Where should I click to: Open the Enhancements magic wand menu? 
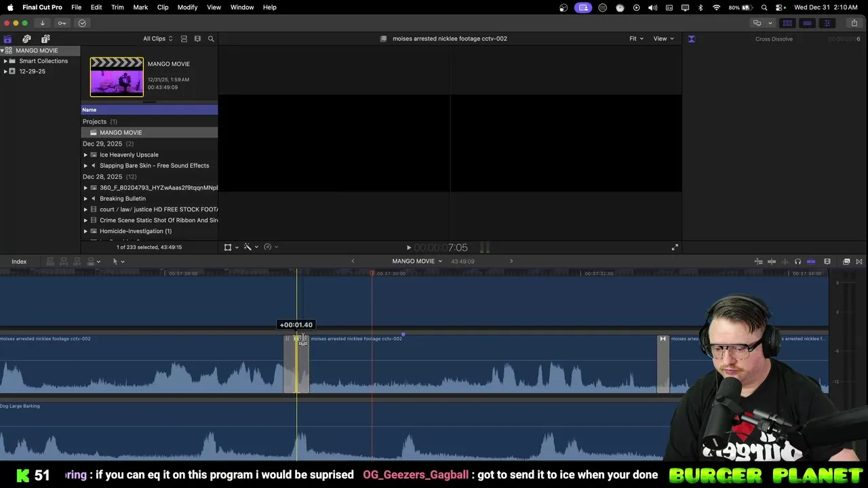pos(251,247)
